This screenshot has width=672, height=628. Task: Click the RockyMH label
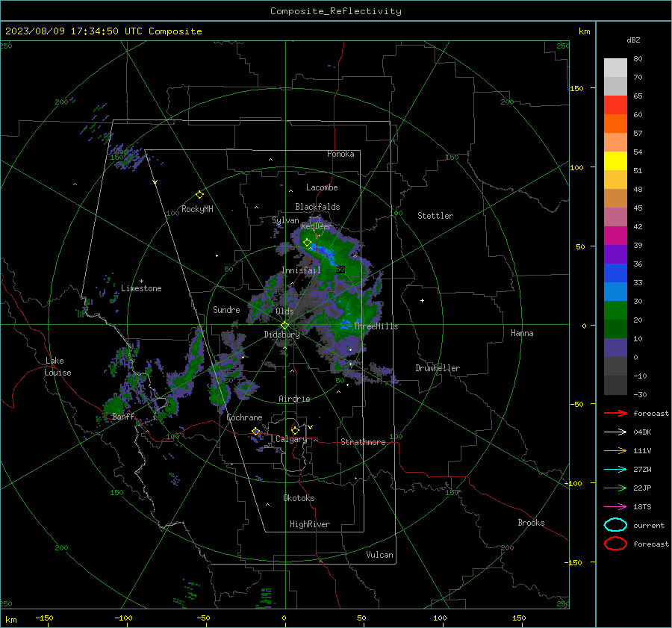click(197, 209)
